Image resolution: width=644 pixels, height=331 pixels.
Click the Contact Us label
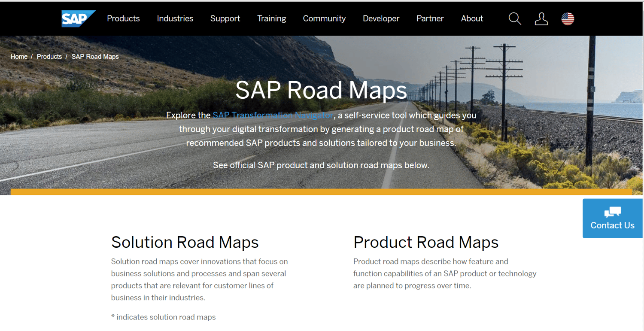click(612, 225)
